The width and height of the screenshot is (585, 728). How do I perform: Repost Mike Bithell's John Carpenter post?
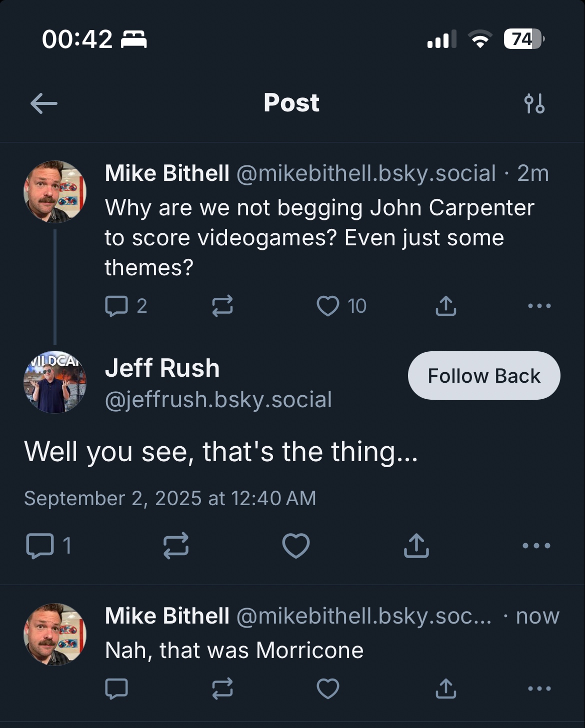222,306
